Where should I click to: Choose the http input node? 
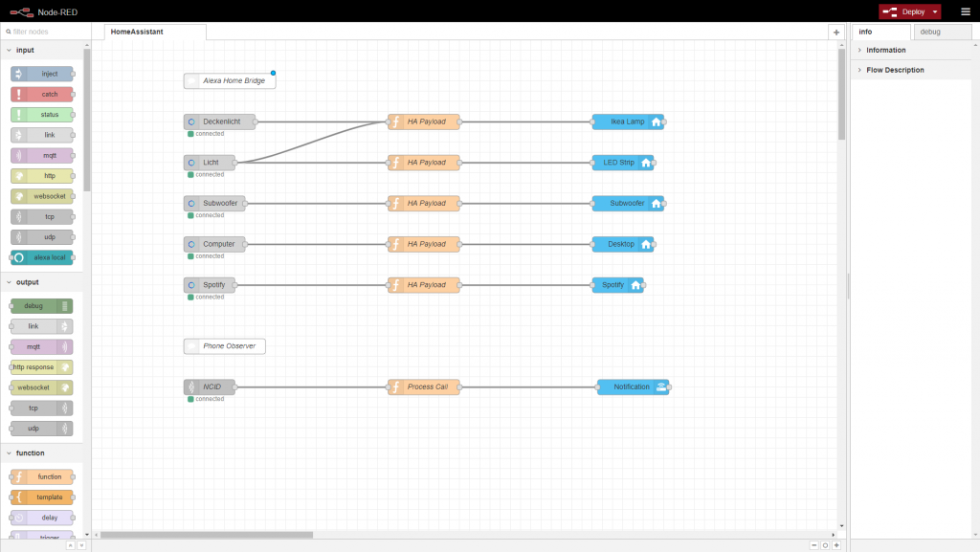(43, 175)
